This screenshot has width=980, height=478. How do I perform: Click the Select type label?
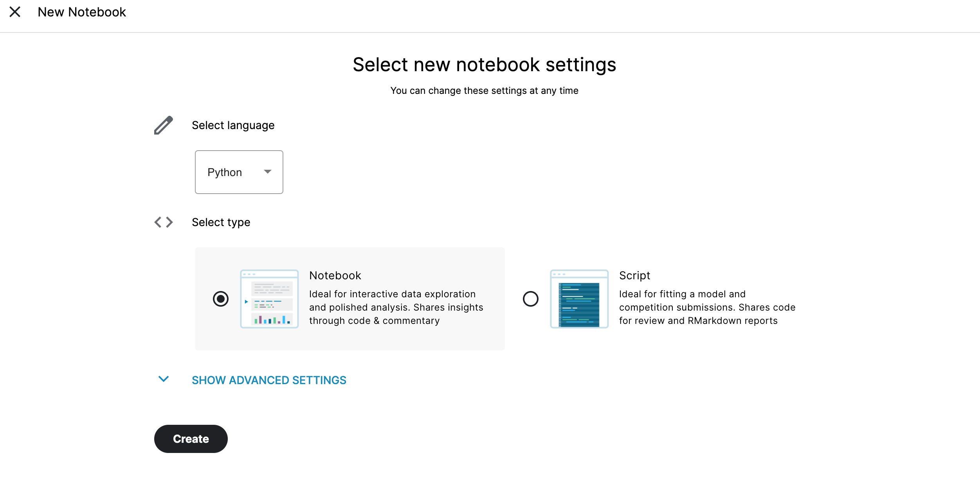[221, 222]
